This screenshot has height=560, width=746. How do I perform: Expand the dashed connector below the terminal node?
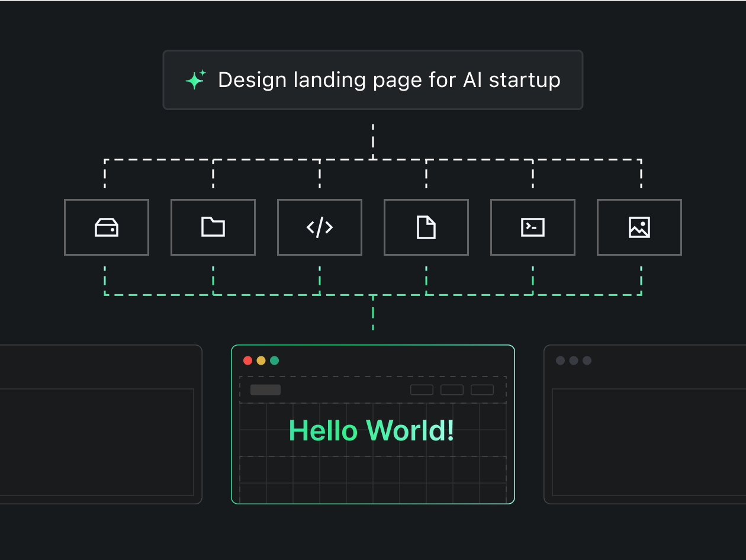(533, 278)
